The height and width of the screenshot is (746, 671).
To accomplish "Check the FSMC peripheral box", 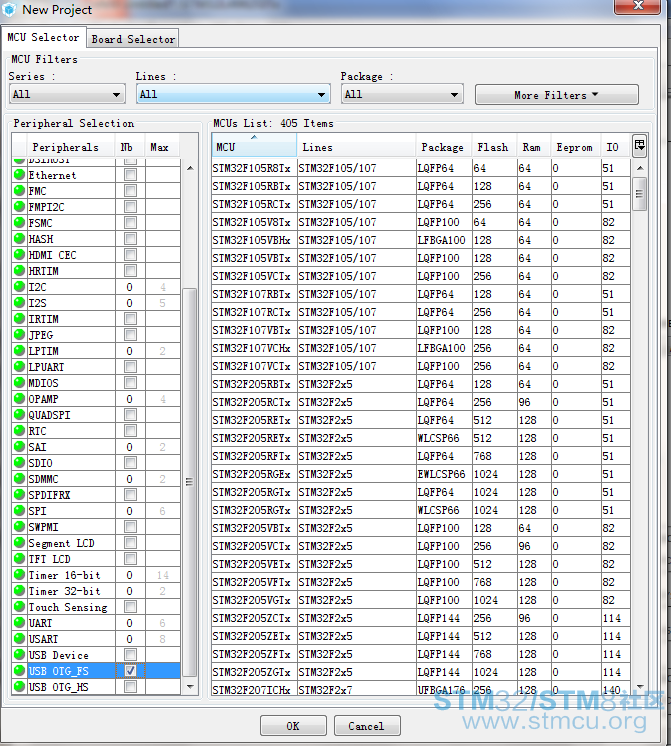I will (130, 223).
